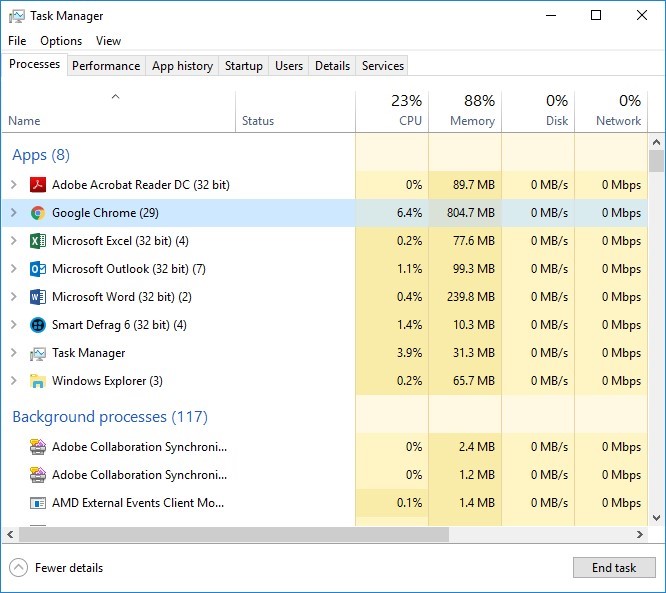Click the Smart Defrag 6 icon
666x593 pixels.
(38, 325)
